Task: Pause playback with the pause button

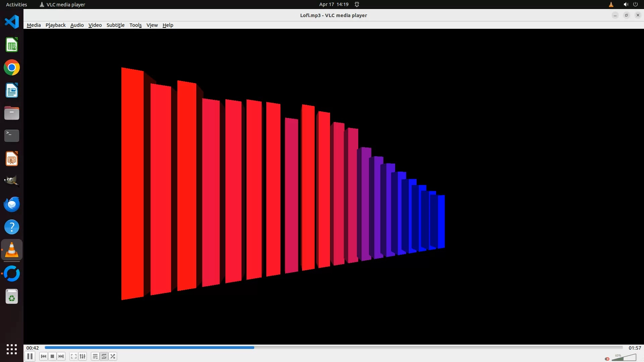Action: [x=30, y=356]
